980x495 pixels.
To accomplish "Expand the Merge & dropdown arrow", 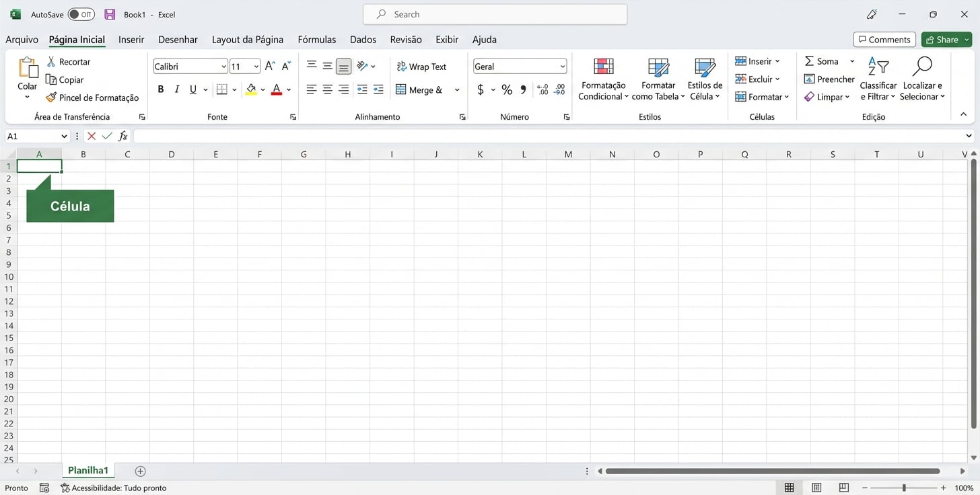I will (457, 90).
